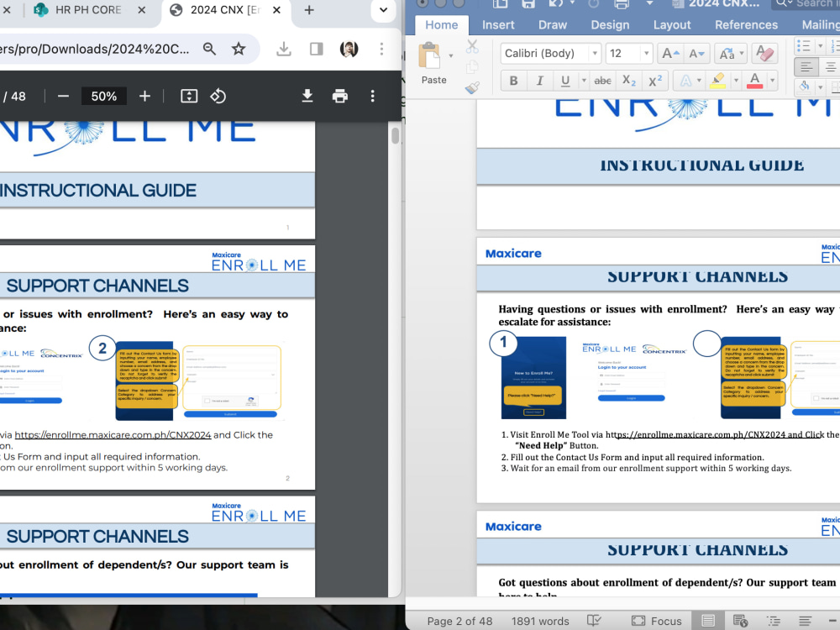The width and height of the screenshot is (840, 630).
Task: Zoom out of the PDF with the minus button
Action: point(63,97)
